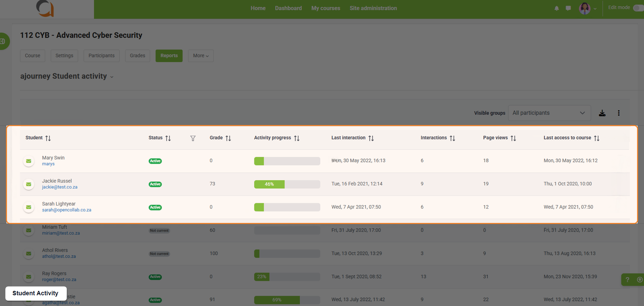Download the student activity report
644x306 pixels.
[602, 113]
